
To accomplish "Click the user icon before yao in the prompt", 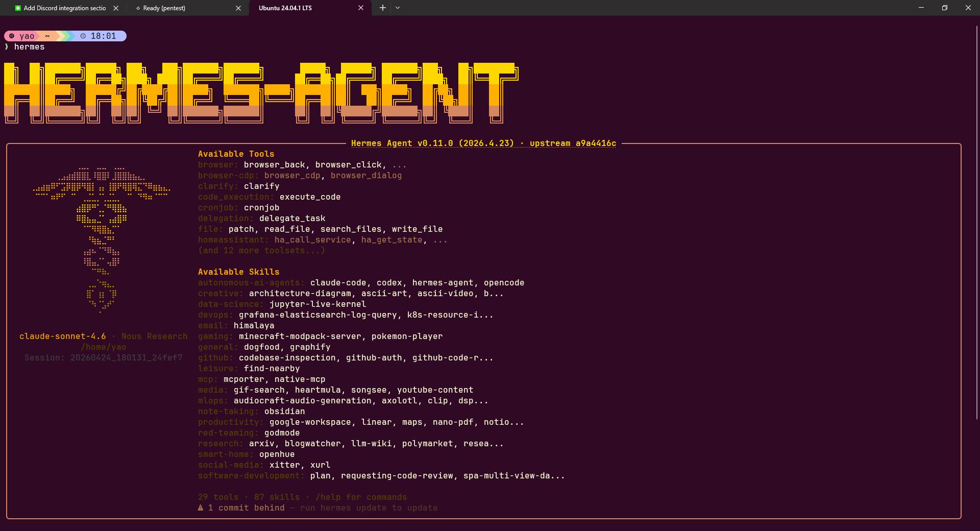I will click(x=12, y=36).
